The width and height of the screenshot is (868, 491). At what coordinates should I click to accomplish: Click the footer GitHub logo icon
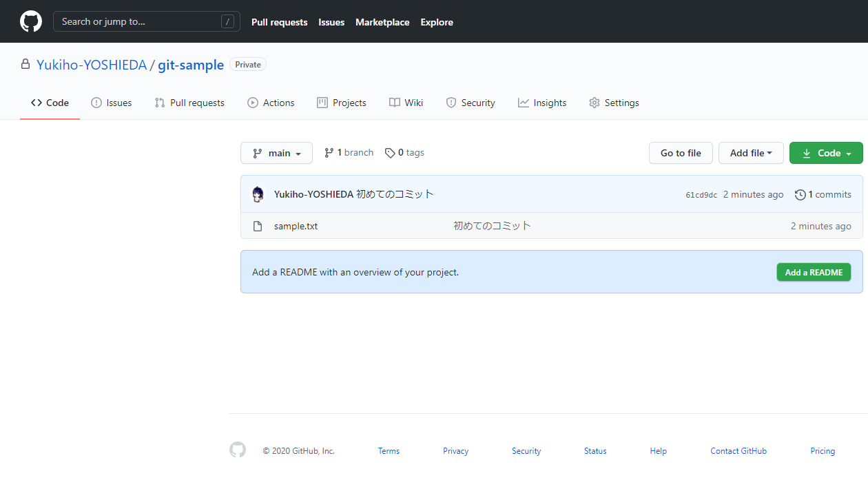click(238, 450)
